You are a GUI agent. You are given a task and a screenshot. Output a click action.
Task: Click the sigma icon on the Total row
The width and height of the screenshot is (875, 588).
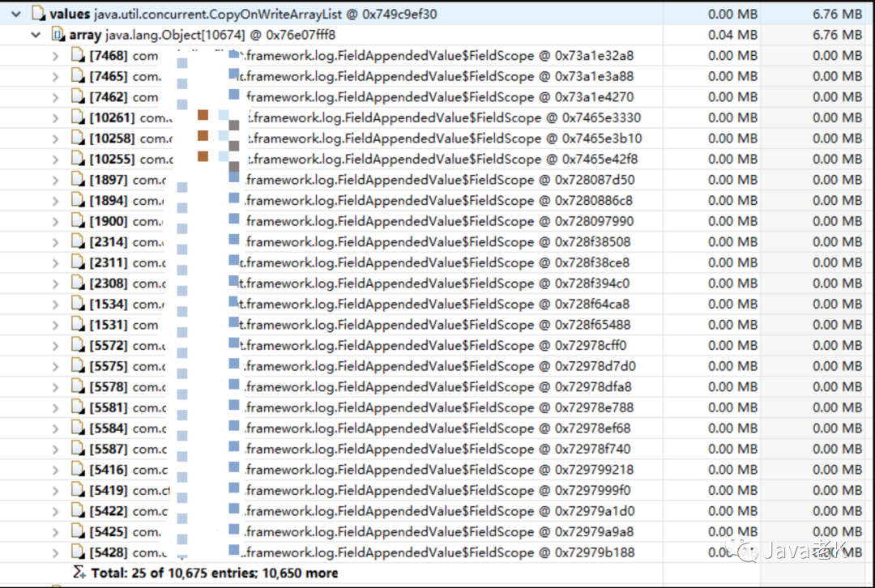79,573
